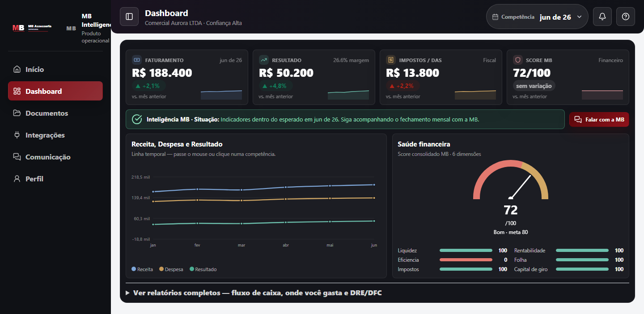Click the Folha progress bar
The image size is (644, 314).
coord(582,260)
